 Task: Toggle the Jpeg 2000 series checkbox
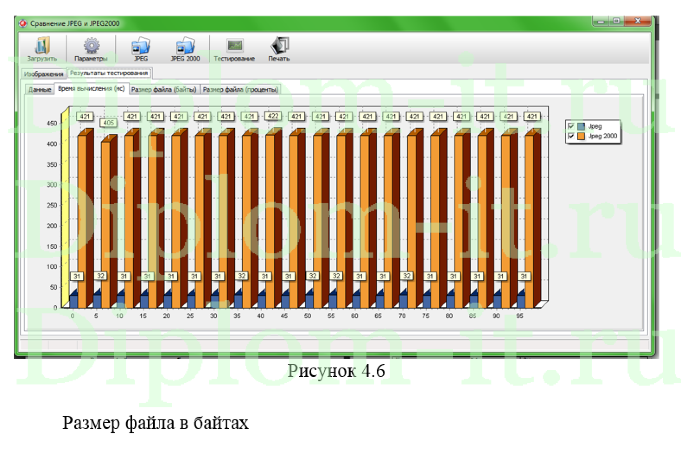click(570, 134)
